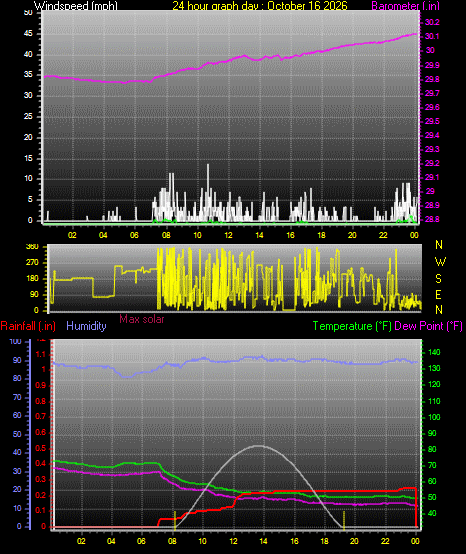This screenshot has width=466, height=554.
Task: Click the W compass direction label
Action: [x=440, y=262]
